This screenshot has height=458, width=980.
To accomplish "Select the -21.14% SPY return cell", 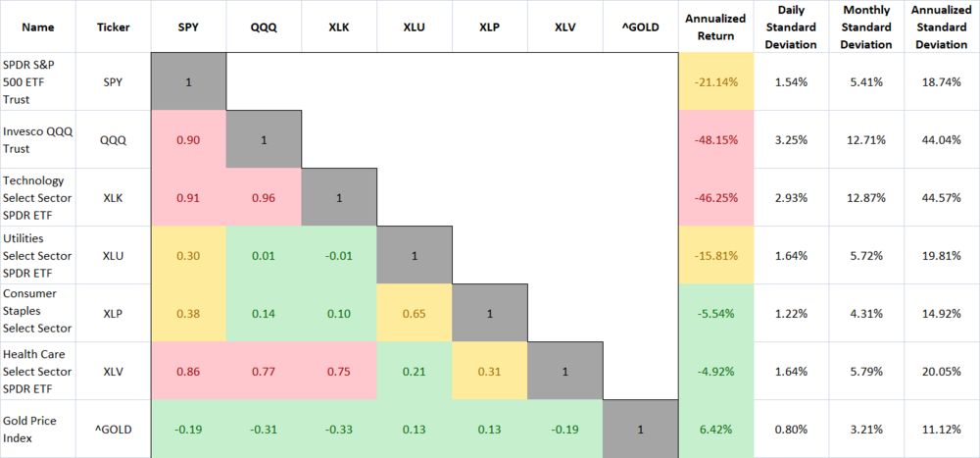I will click(716, 82).
